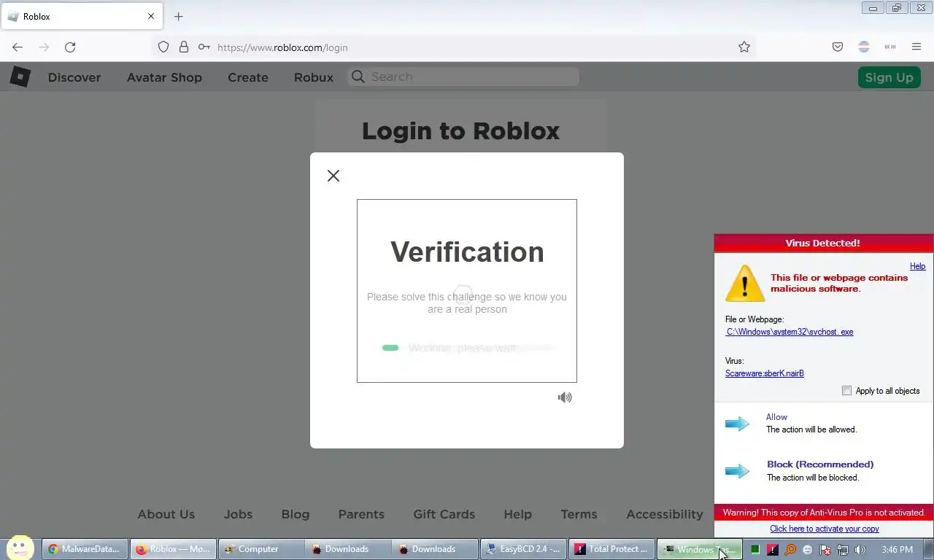Screen dimensions: 934x560
Task: Click the Scareware.sberK.nairB virus link
Action: point(765,373)
